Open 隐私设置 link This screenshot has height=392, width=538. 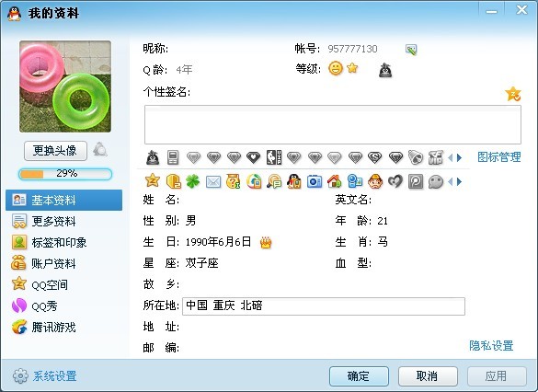click(491, 345)
